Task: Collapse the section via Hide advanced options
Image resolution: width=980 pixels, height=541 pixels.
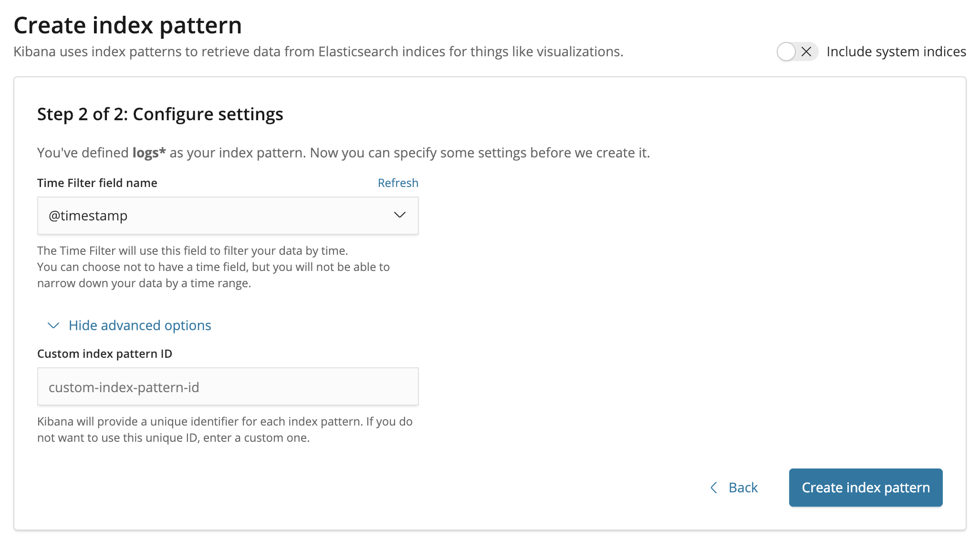Action: (140, 325)
